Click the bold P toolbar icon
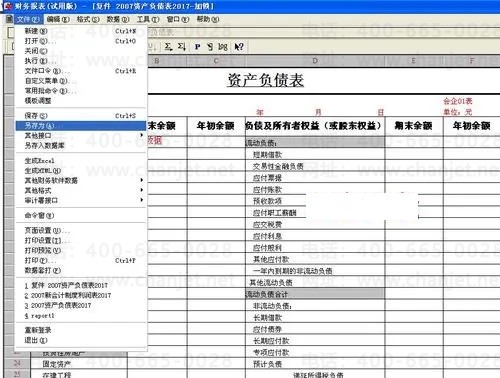Viewport: 500px width, 378px height. (198, 47)
